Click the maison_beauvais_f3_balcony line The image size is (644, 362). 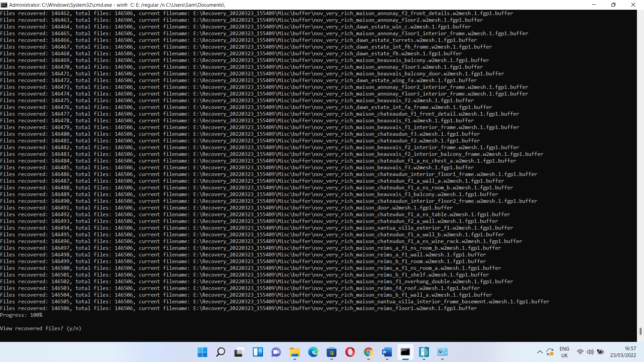tap(249, 194)
